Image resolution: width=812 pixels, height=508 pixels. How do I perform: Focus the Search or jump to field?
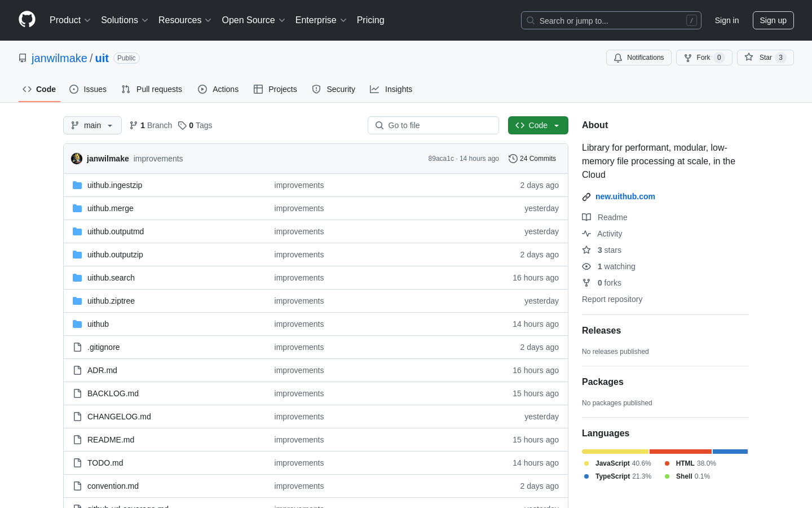click(611, 20)
